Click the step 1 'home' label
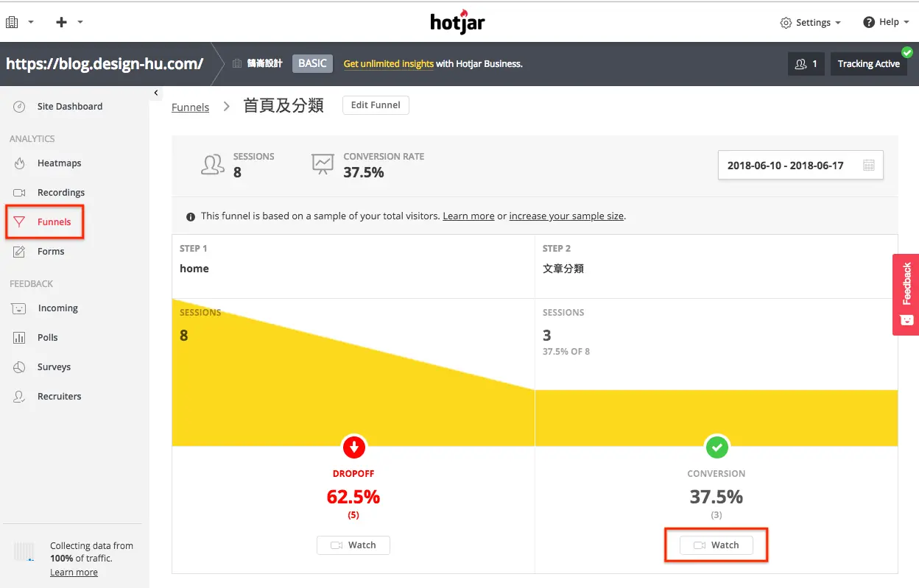The width and height of the screenshot is (919, 588). click(x=194, y=269)
